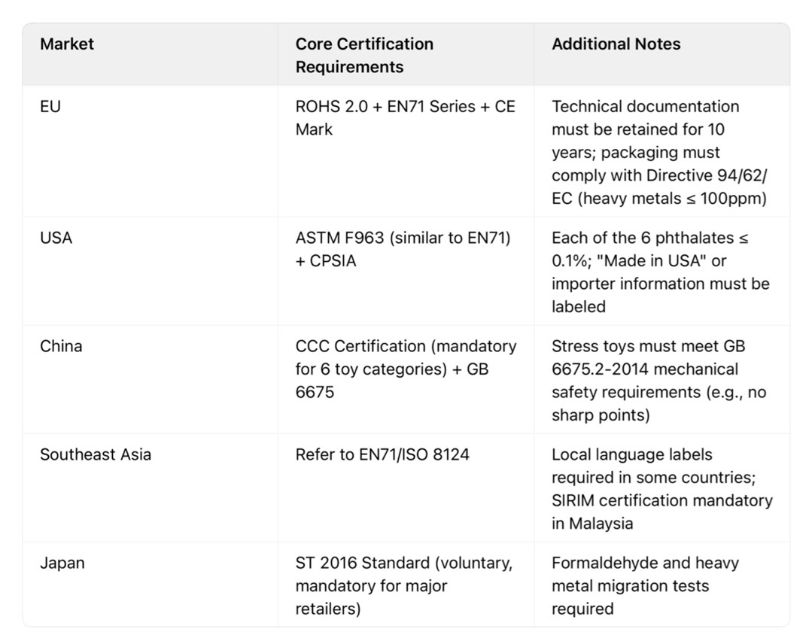Click the 'SIRIM certification mandatory' text line

661,500
